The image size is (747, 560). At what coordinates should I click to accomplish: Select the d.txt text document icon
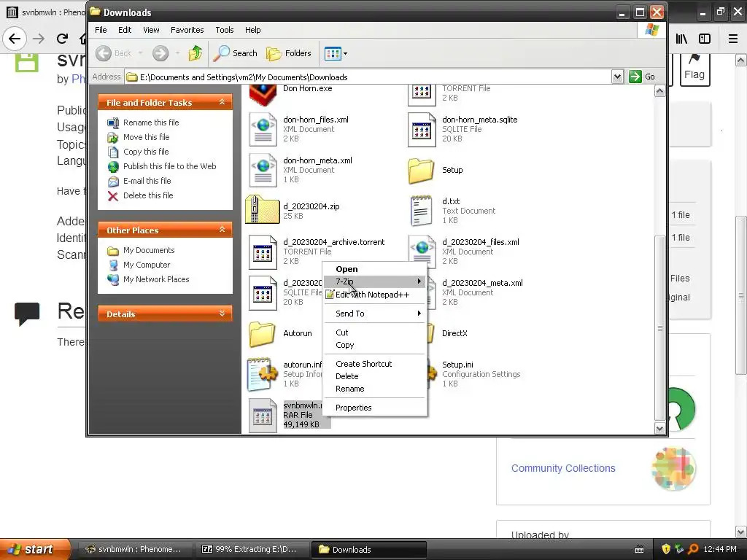coord(421,211)
